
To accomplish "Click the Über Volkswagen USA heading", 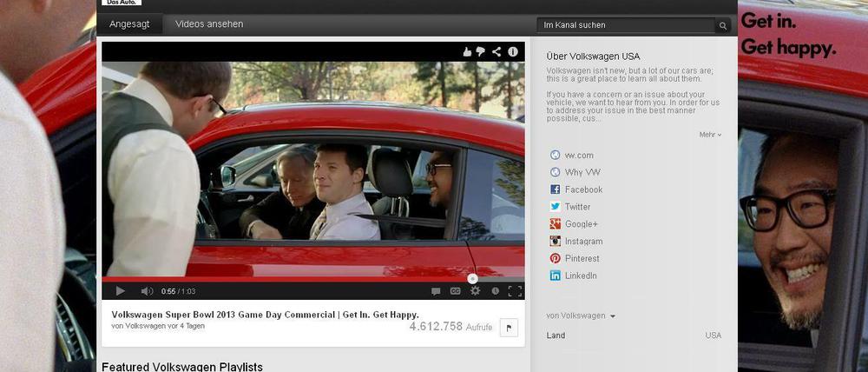I will 593,56.
